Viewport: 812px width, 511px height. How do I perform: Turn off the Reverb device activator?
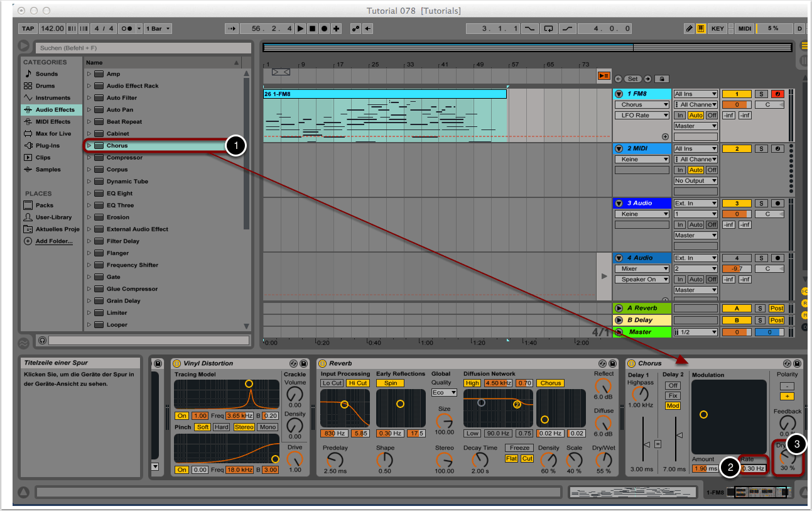[x=322, y=363]
